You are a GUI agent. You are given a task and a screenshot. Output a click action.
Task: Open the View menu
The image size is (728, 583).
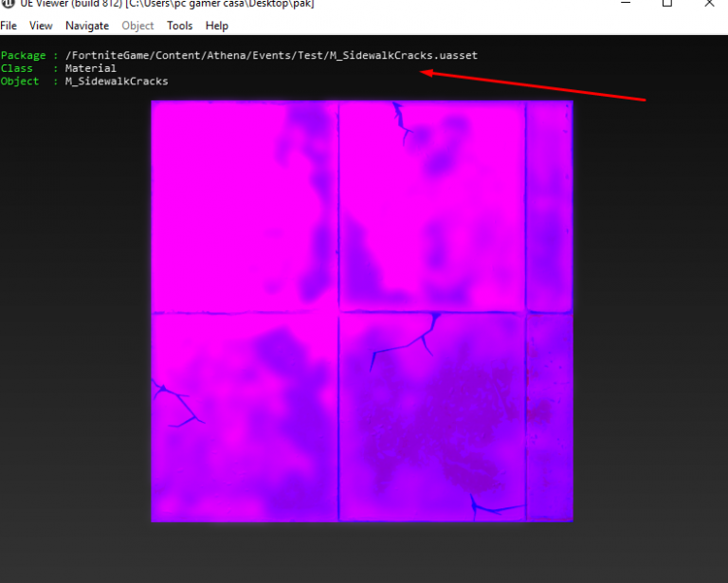point(41,26)
